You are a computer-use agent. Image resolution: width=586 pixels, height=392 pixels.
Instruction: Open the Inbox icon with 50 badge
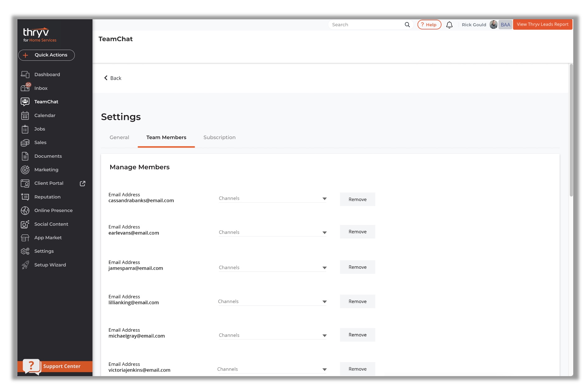pyautogui.click(x=25, y=88)
